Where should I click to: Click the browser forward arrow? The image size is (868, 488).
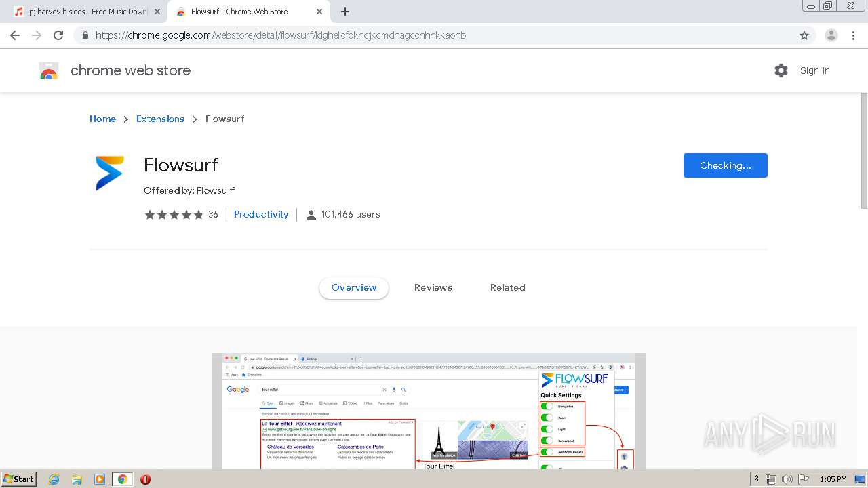coord(37,35)
